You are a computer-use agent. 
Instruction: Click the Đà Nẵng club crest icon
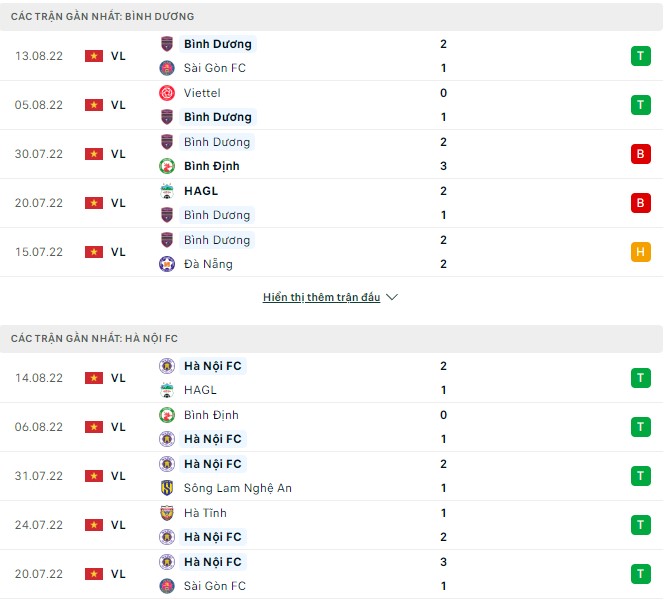167,264
